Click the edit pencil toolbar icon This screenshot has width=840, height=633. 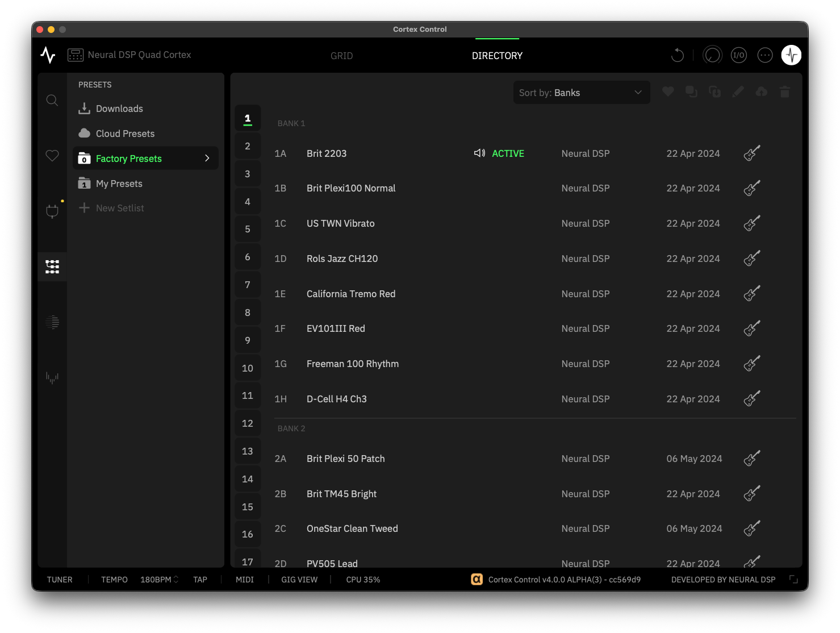tap(738, 91)
